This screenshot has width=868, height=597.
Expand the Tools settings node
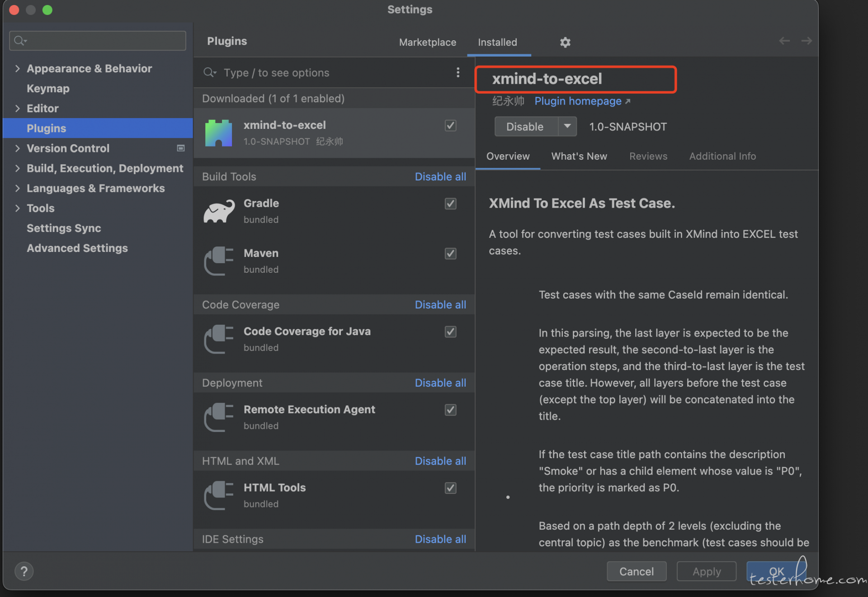click(17, 208)
